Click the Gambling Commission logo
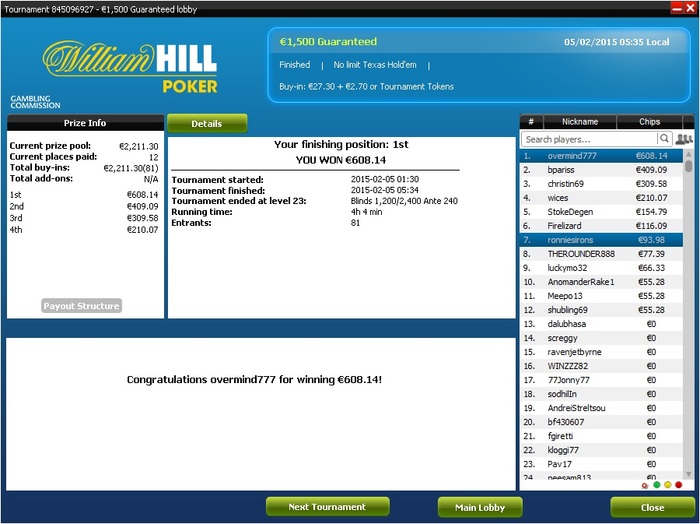Viewport: 700px width, 524px height. point(35,102)
